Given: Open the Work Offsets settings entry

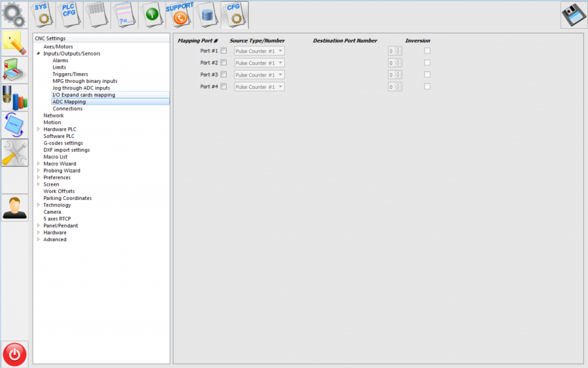Looking at the screenshot, I should (59, 192).
